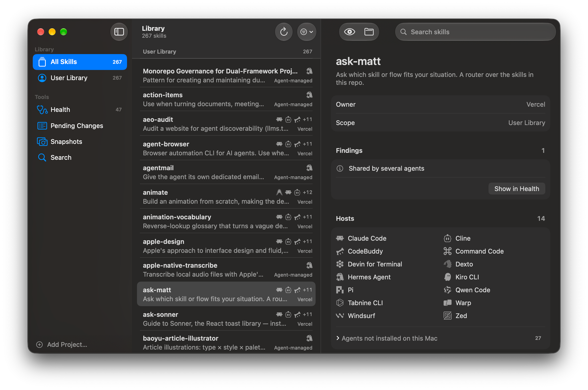Click the Hermes Agent host icon
This screenshot has height=390, width=588.
pos(340,277)
